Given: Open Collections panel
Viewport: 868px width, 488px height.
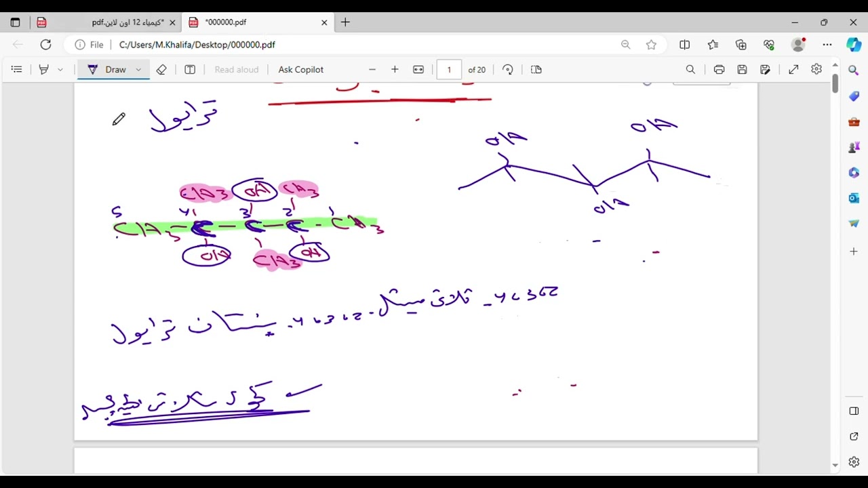Looking at the screenshot, I should point(741,45).
